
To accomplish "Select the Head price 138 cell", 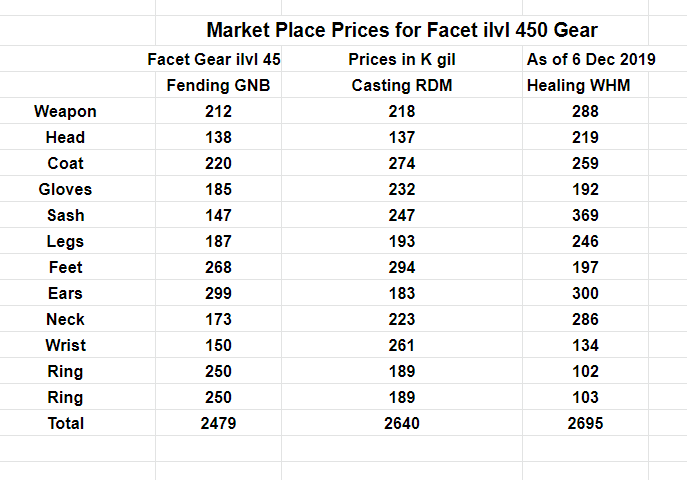I will (x=218, y=138).
